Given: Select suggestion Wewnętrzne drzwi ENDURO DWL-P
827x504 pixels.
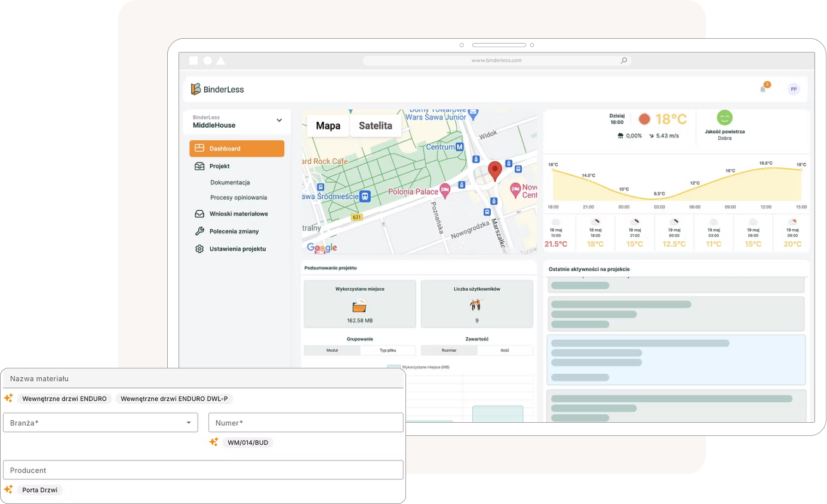Looking at the screenshot, I should click(174, 398).
